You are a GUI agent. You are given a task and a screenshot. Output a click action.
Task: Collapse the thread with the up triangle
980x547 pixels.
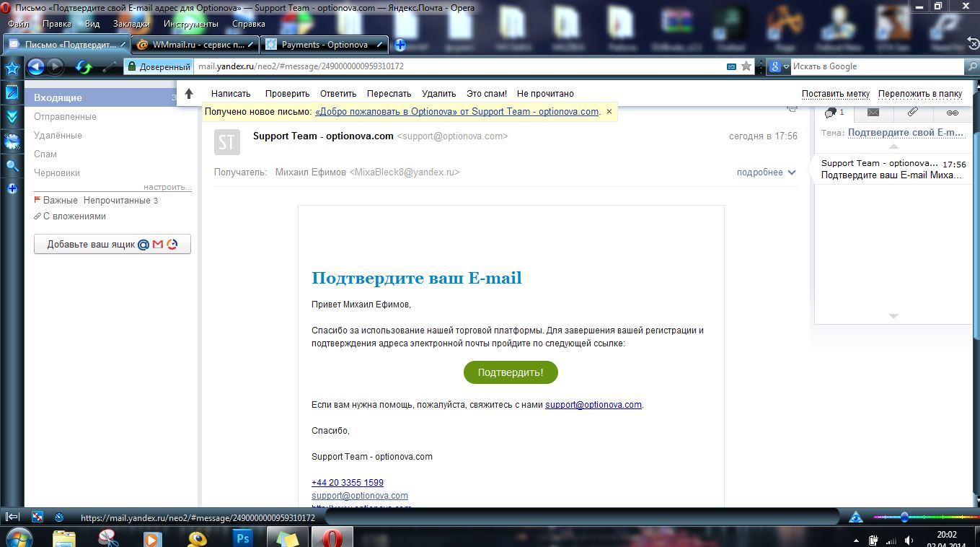tap(893, 146)
